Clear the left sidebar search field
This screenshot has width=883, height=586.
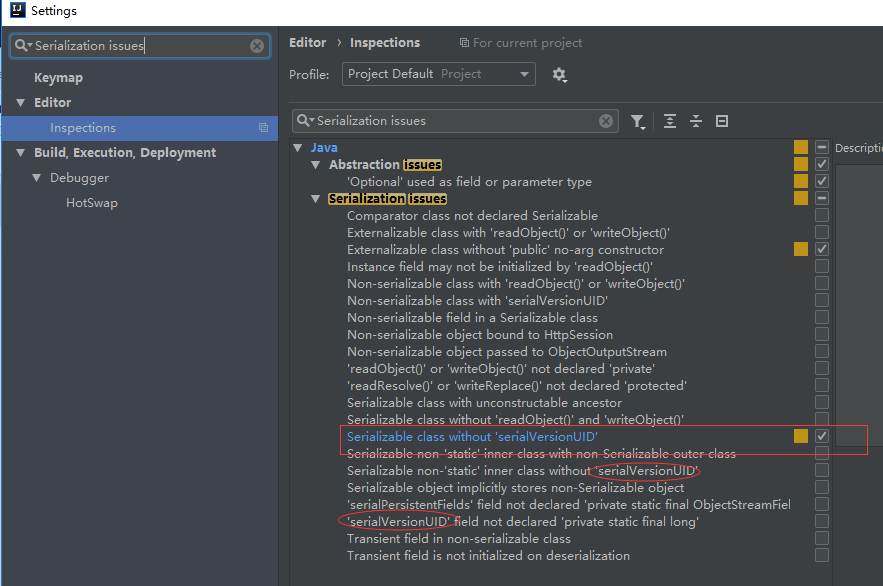257,45
